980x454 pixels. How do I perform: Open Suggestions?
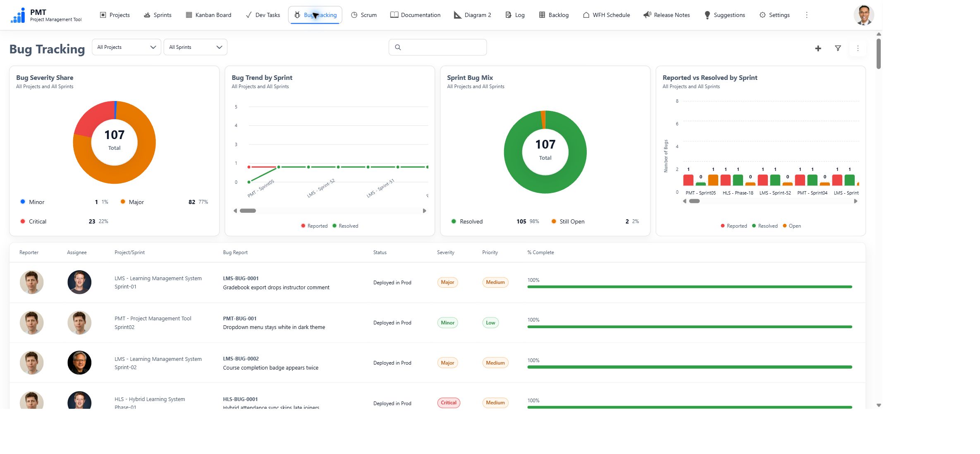(724, 15)
